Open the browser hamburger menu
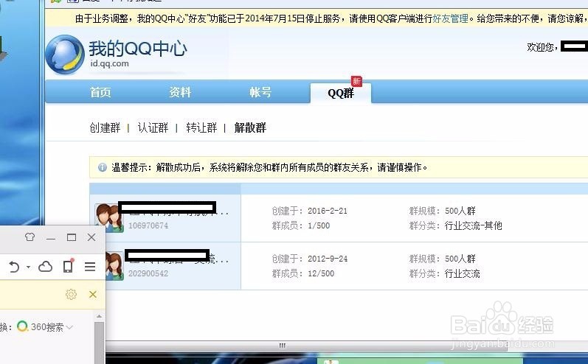The image size is (588, 364). pyautogui.click(x=90, y=267)
